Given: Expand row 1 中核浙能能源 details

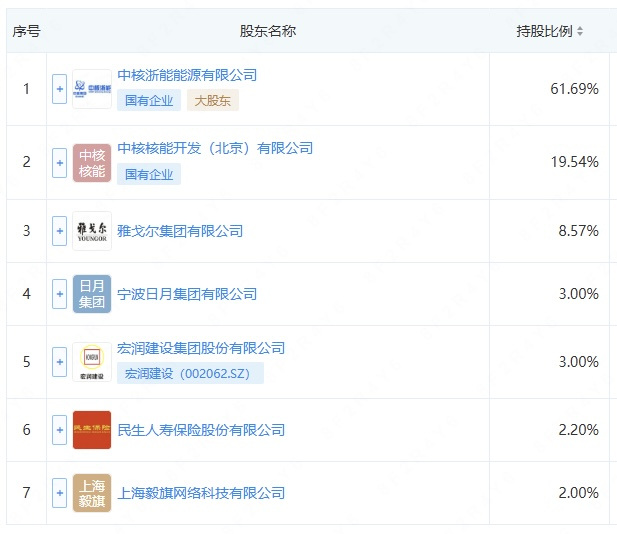Looking at the screenshot, I should [59, 89].
